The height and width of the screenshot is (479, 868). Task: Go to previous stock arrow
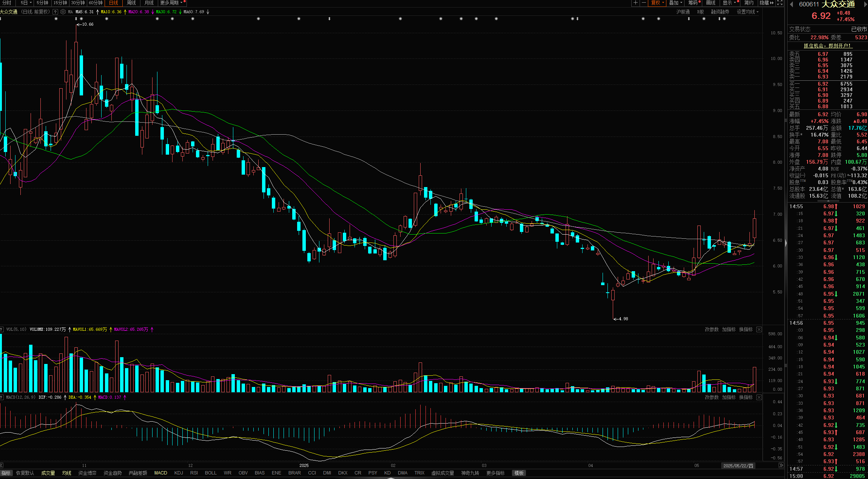791,5
